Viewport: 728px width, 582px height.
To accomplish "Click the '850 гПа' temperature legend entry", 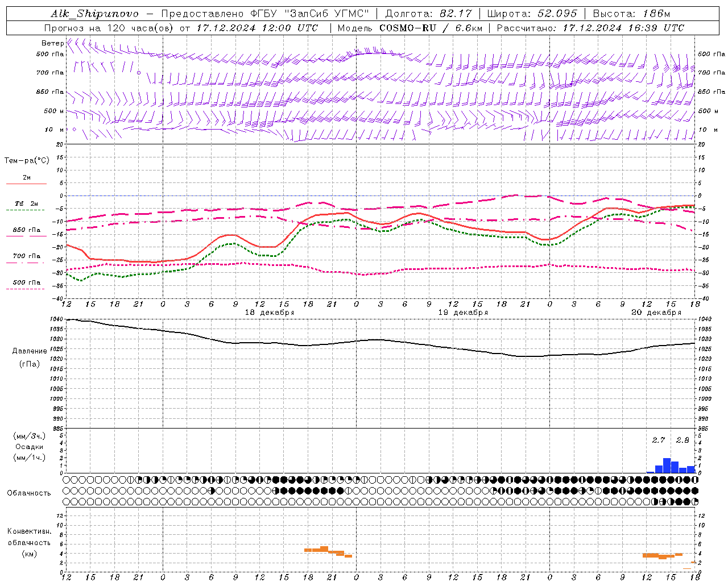I will pos(27,230).
